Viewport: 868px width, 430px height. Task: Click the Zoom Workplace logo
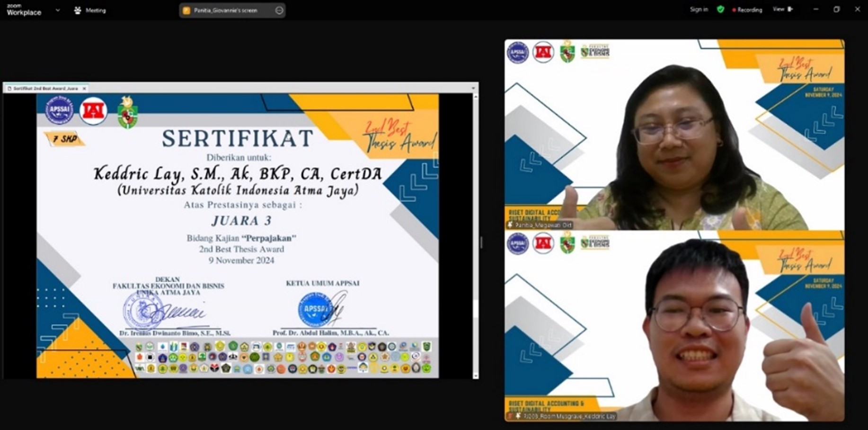[24, 9]
